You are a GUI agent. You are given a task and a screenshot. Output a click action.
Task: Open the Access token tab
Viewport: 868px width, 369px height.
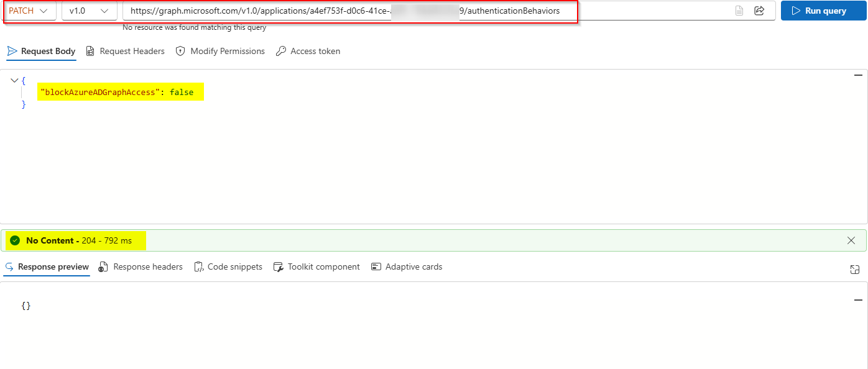(x=308, y=51)
